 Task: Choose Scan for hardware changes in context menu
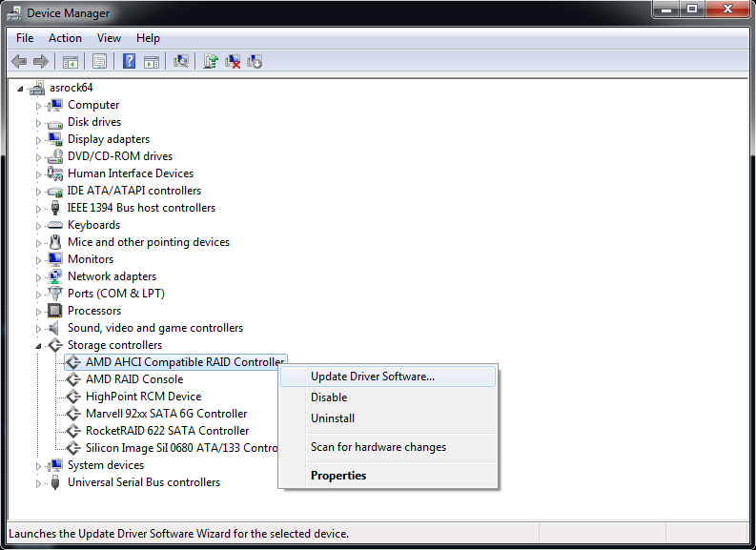(388, 447)
